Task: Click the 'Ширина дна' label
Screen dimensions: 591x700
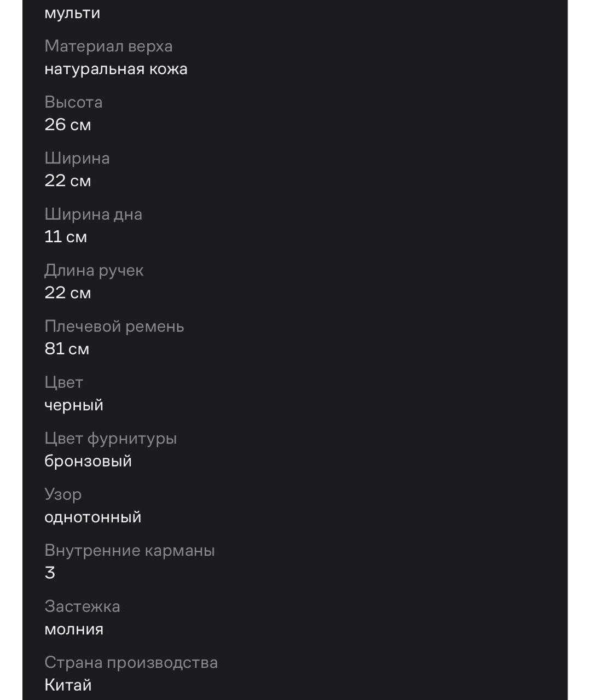Action: tap(93, 214)
